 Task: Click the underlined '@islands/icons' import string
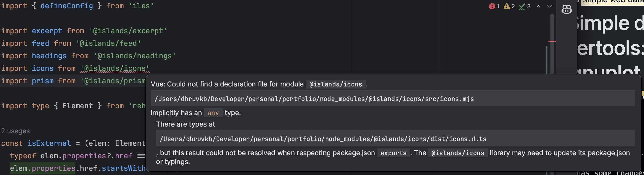pyautogui.click(x=114, y=68)
